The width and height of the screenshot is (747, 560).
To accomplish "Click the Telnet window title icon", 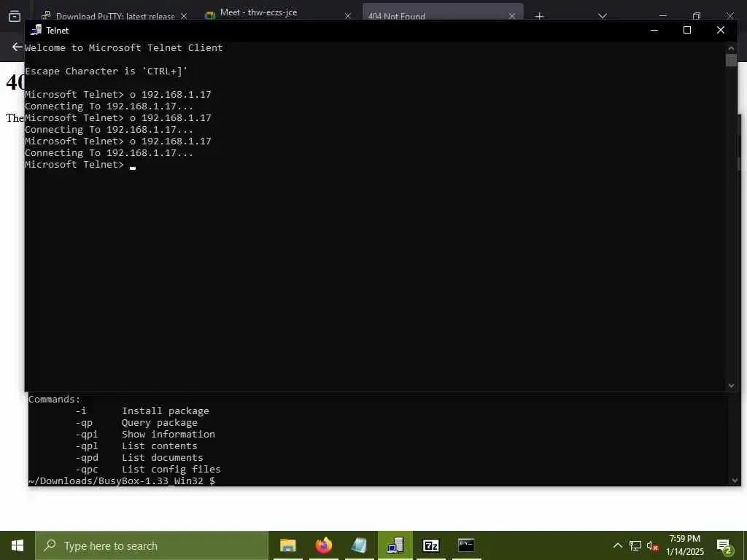I will (36, 30).
